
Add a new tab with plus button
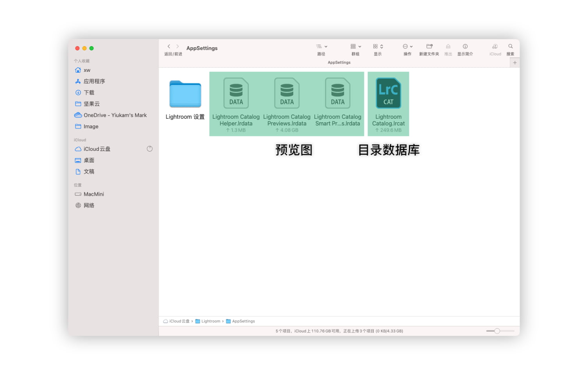(515, 62)
